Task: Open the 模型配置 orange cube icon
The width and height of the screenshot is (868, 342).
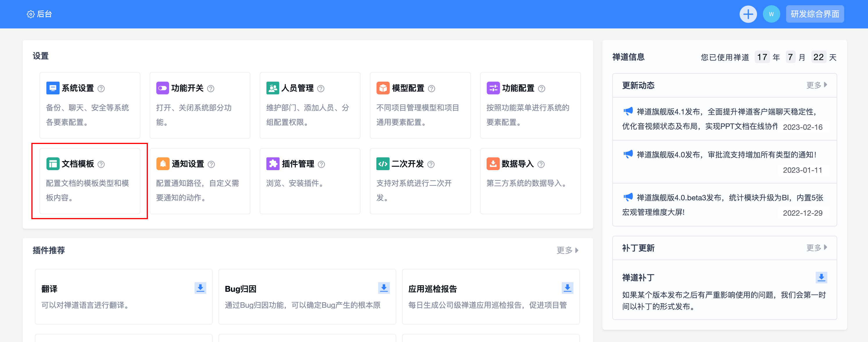Action: [383, 88]
